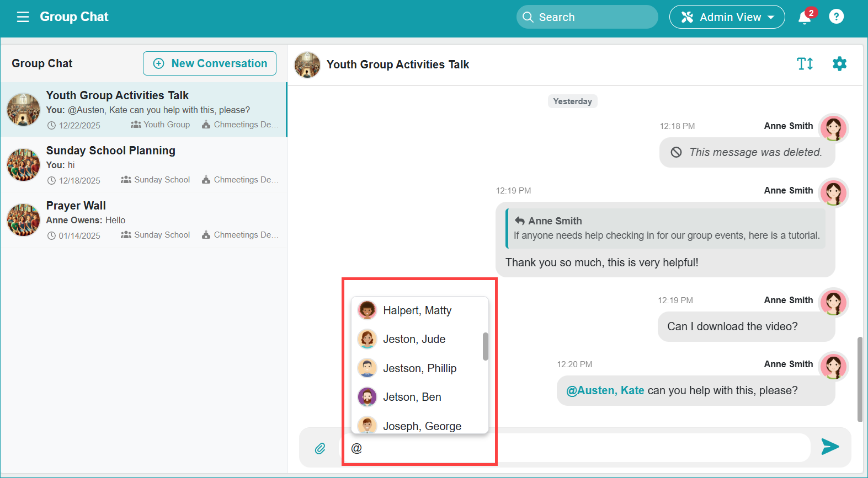Send message with paper plane icon
Image resolution: width=868 pixels, height=478 pixels.
829,447
